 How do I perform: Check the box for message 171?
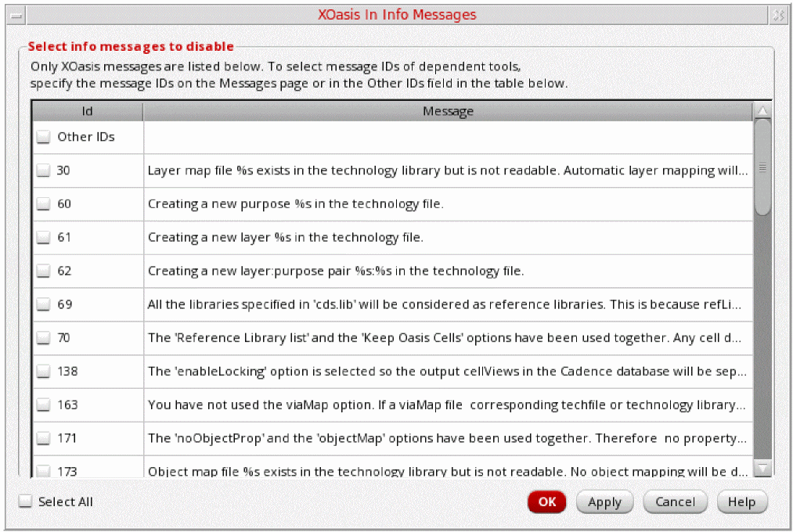(44, 438)
